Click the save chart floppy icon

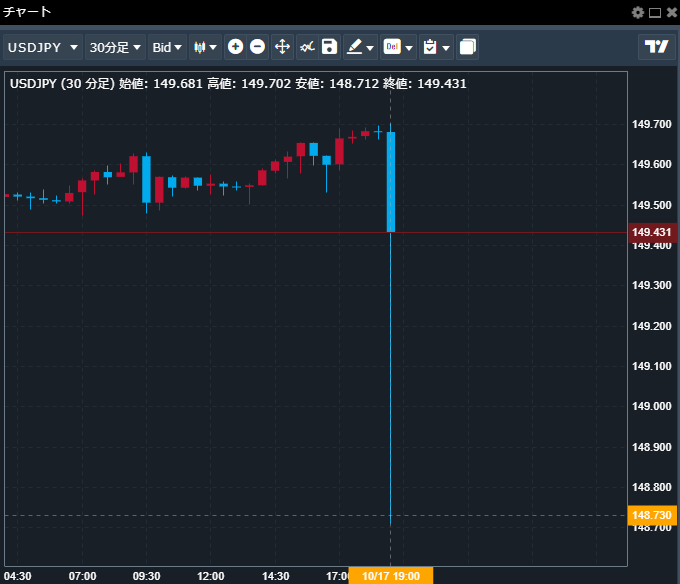pos(329,47)
